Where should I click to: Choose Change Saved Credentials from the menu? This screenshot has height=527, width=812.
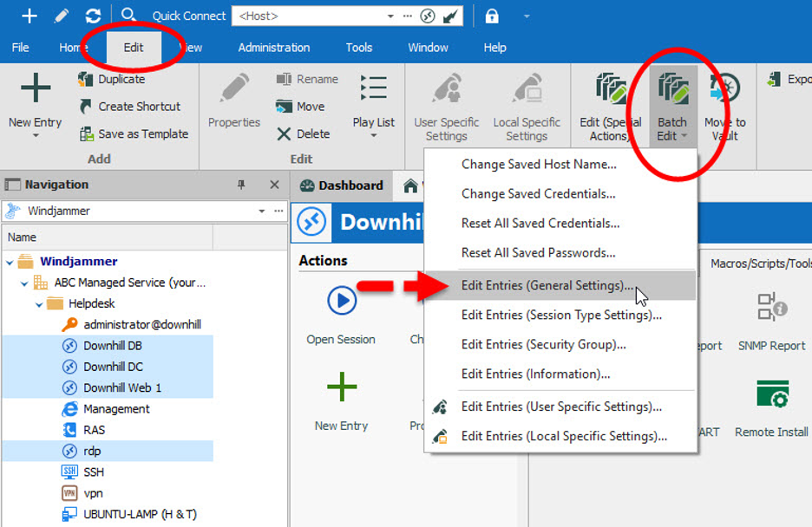[538, 193]
